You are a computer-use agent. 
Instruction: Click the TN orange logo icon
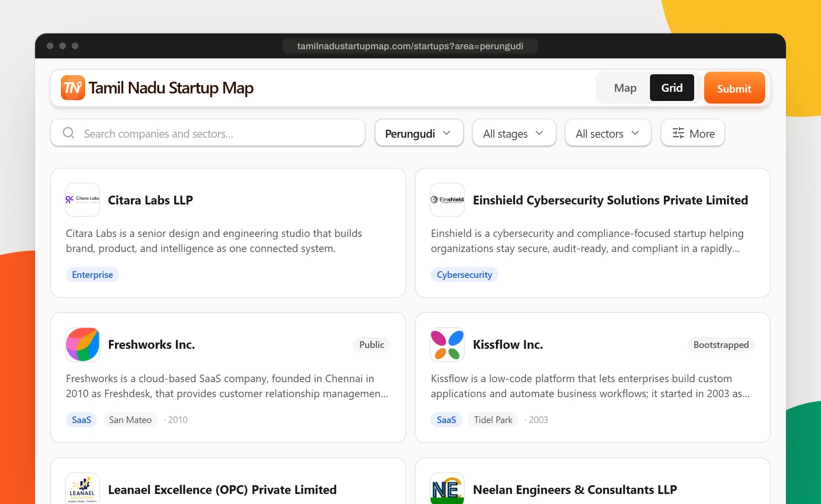coord(73,88)
